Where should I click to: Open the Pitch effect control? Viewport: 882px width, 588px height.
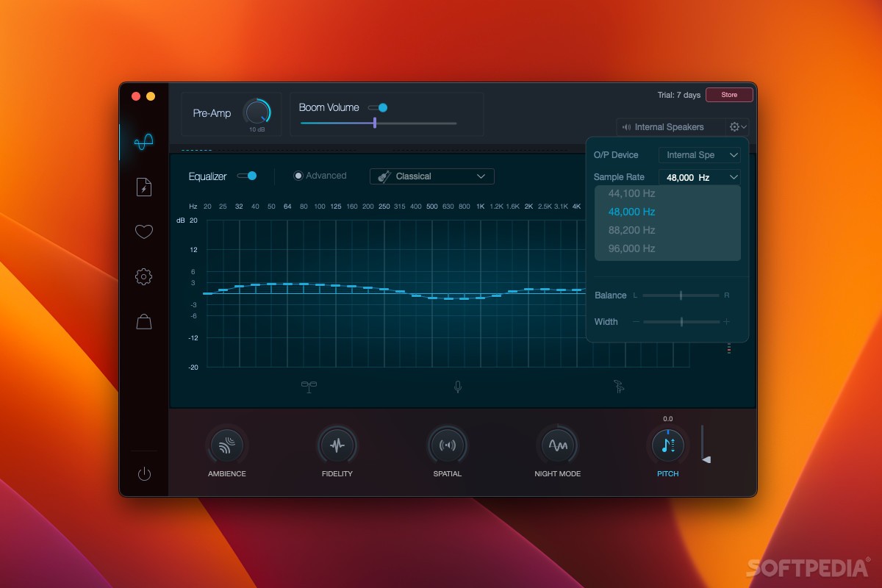pos(667,445)
